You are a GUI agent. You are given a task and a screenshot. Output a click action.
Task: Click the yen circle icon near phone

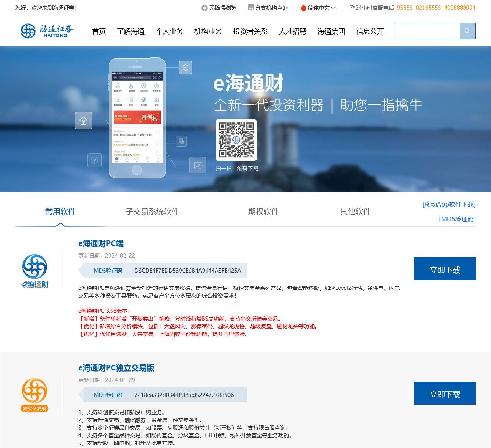[x=95, y=160]
